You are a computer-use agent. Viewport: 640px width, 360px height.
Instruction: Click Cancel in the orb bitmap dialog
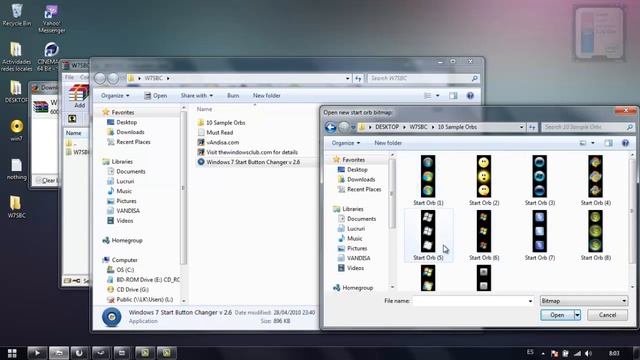[607, 315]
